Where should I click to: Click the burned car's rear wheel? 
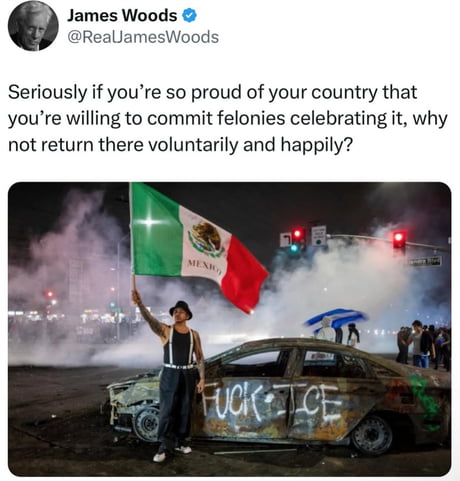coord(371,435)
